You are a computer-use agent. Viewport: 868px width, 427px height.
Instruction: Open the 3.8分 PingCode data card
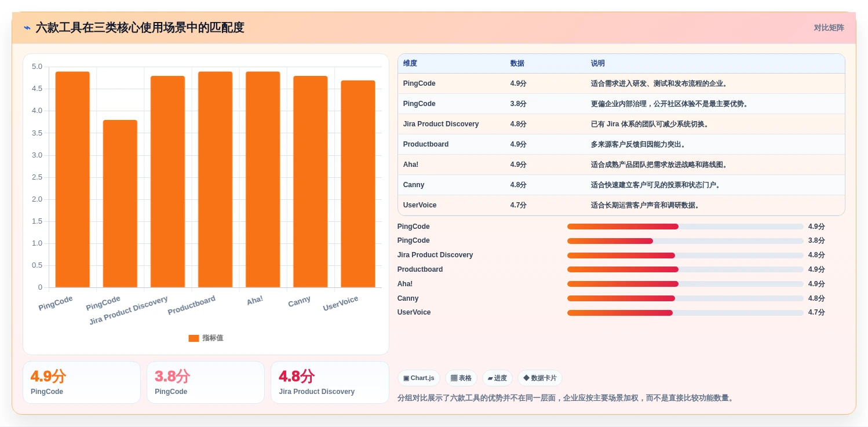(206, 382)
